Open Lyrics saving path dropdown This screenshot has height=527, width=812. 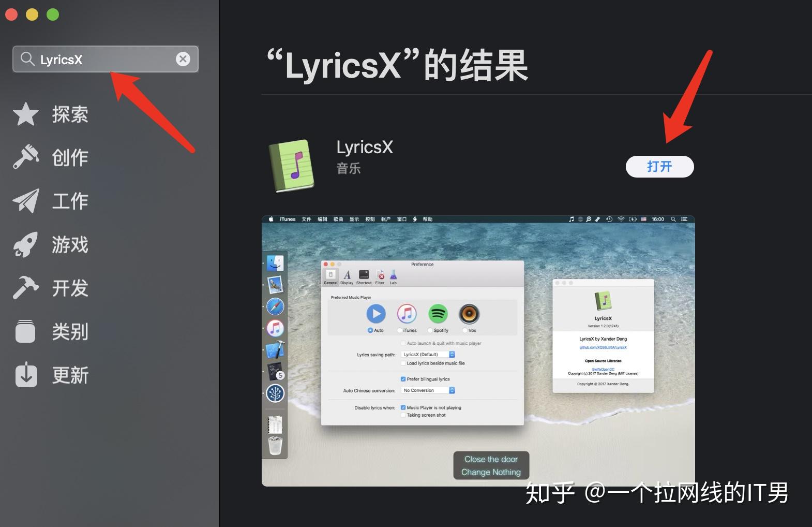428,355
